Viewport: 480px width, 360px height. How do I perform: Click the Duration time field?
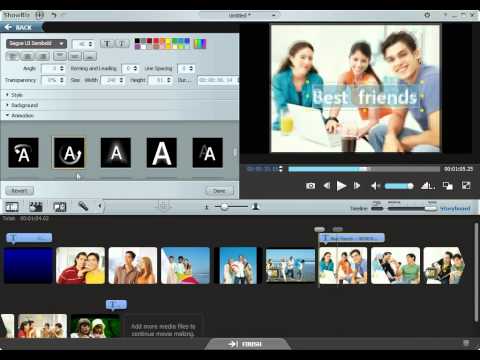point(218,80)
